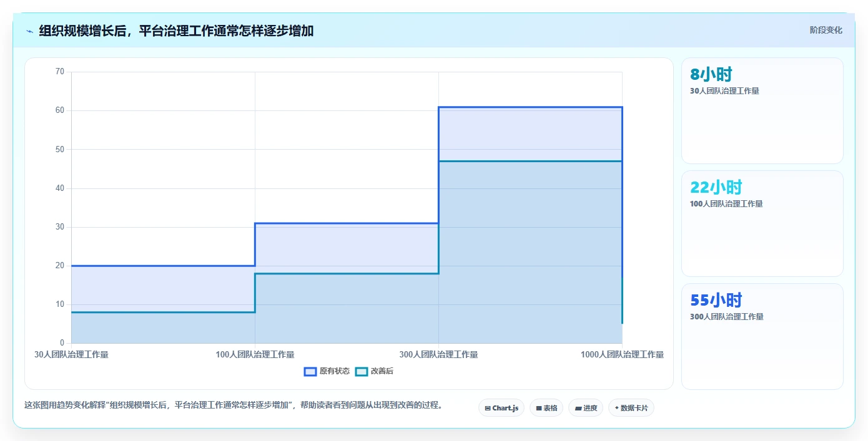The width and height of the screenshot is (868, 441).
Task: Click x-axis label 30人团队治理工作量
Action: [x=71, y=354]
